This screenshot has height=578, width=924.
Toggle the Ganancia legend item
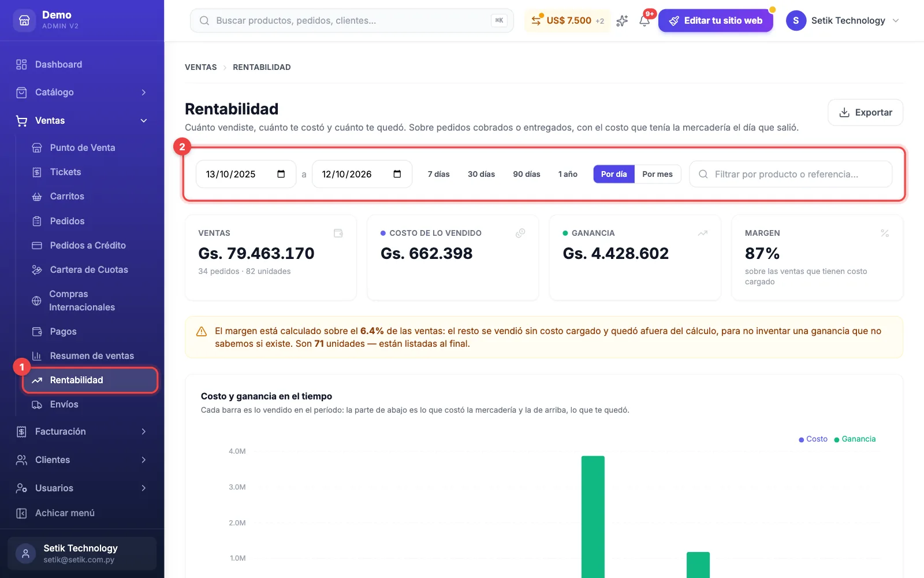point(855,439)
